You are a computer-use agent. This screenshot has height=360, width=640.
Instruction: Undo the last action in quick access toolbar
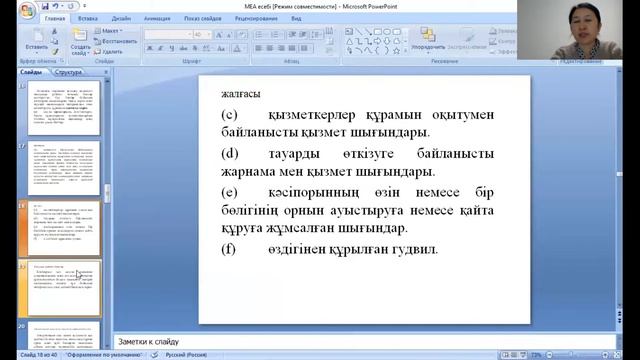(56, 6)
